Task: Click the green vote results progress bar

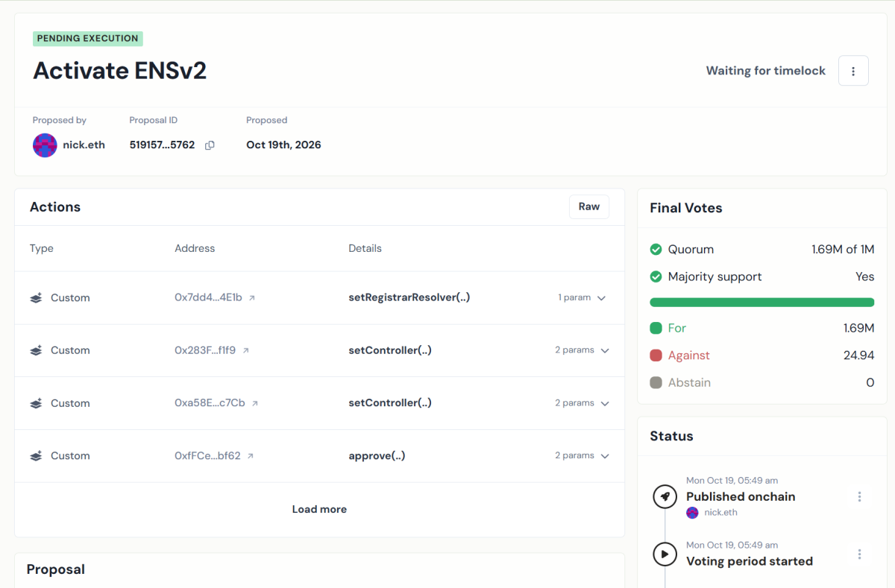Action: (762, 303)
